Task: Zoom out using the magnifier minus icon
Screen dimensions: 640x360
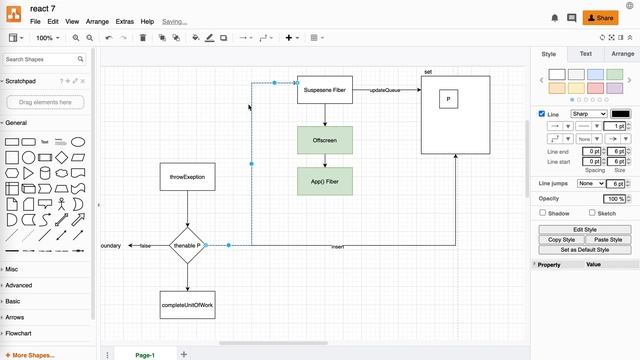Action: 89,38
